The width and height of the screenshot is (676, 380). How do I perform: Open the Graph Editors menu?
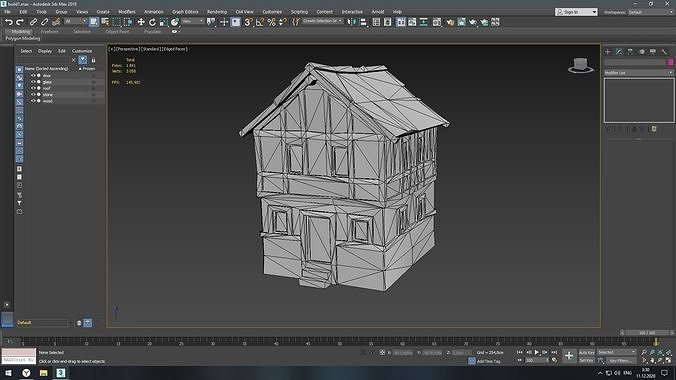[x=185, y=12]
